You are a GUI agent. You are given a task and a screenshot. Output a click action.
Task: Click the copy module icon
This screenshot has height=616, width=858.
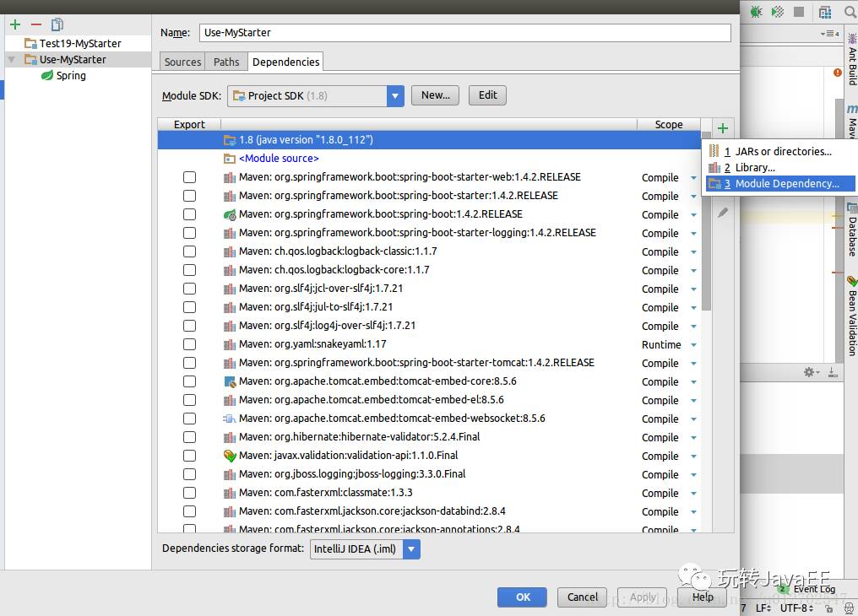[x=57, y=24]
